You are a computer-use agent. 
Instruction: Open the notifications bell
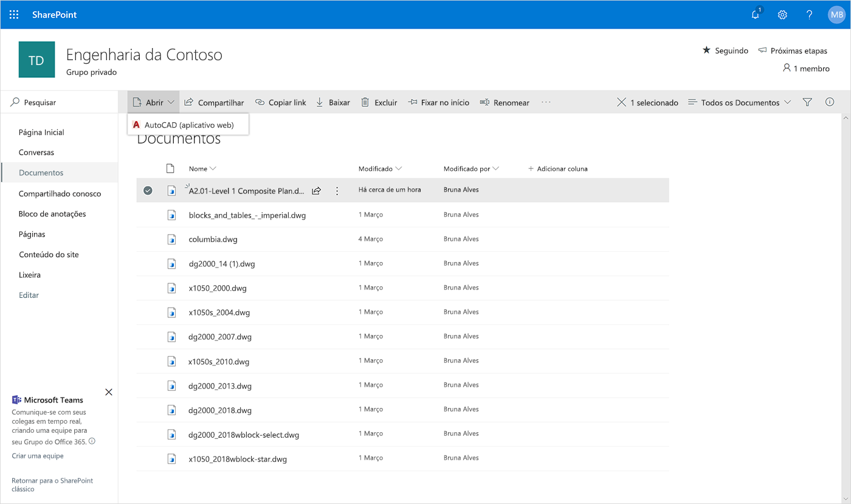click(x=756, y=15)
